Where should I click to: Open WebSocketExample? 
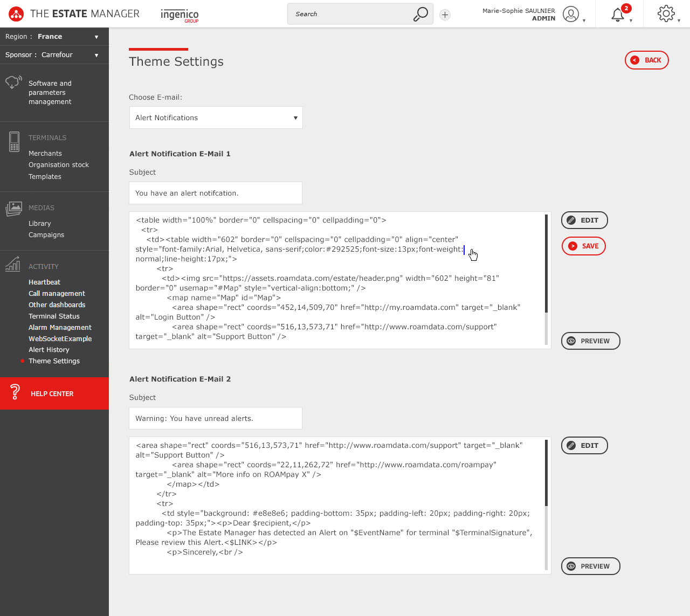click(x=60, y=339)
